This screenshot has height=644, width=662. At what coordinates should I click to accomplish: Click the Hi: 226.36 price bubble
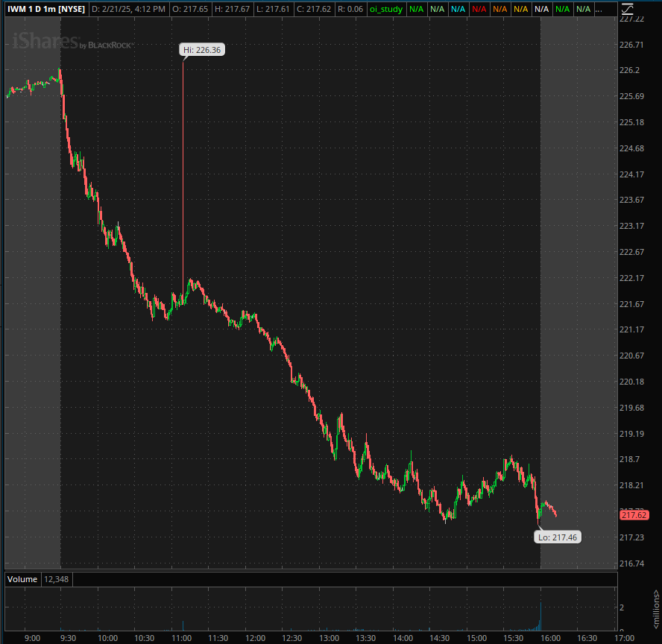click(x=203, y=50)
